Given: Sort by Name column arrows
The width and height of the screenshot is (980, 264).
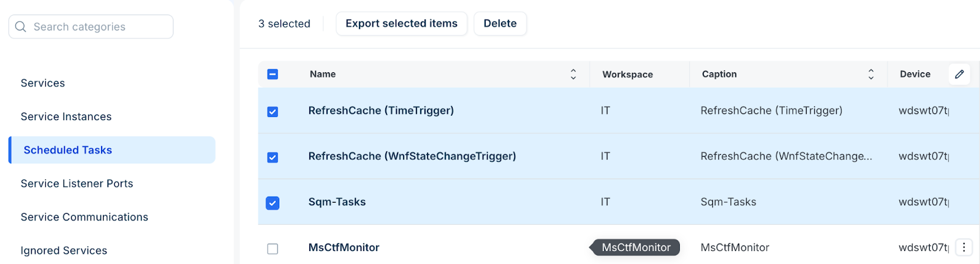Looking at the screenshot, I should tap(573, 74).
